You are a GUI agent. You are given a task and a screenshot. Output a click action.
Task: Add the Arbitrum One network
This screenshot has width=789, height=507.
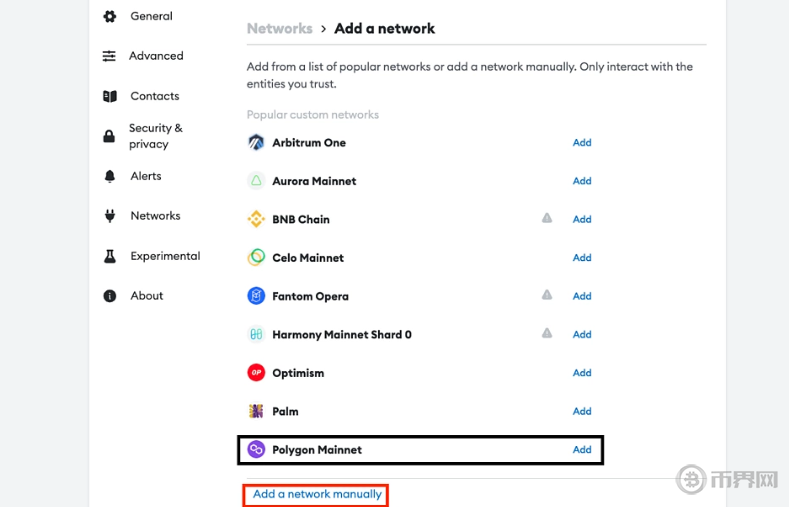pos(582,142)
